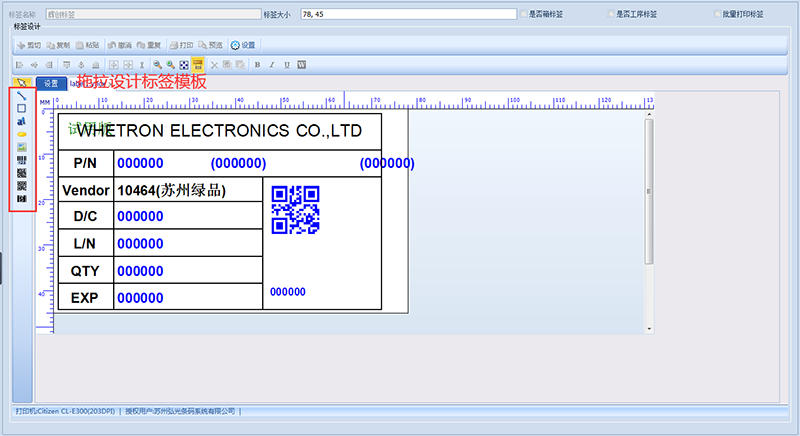Click the 标签名称 input field
The height and width of the screenshot is (436, 800).
tap(154, 14)
